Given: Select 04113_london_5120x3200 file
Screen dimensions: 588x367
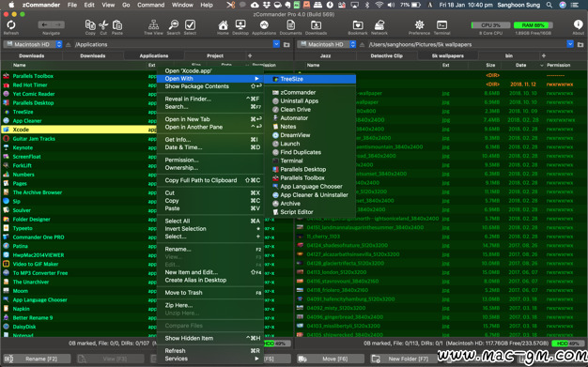Looking at the screenshot, I should point(441,272).
